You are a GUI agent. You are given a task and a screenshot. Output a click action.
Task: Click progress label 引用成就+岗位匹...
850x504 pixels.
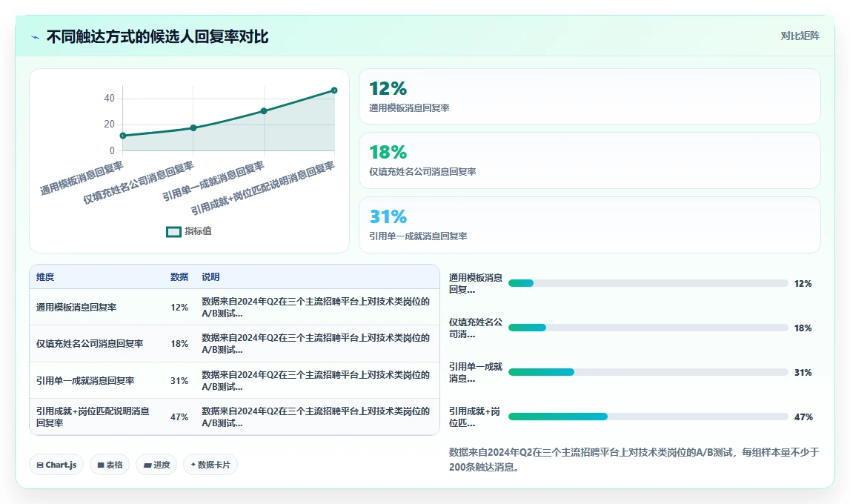coord(475,417)
